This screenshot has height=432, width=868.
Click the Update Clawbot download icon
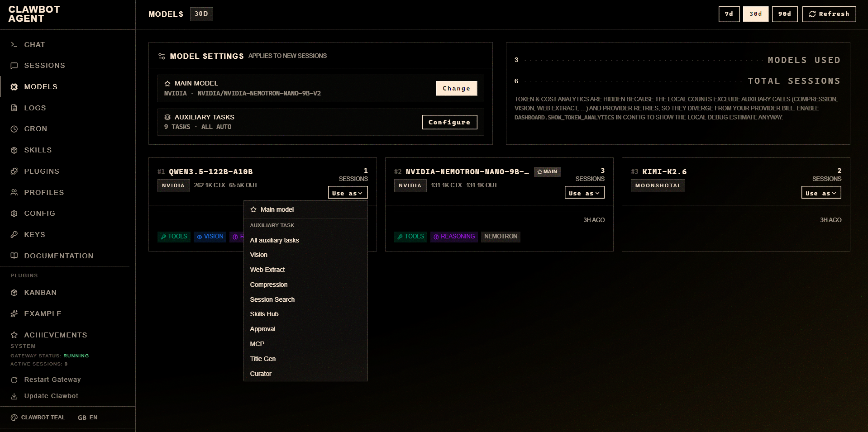(14, 396)
